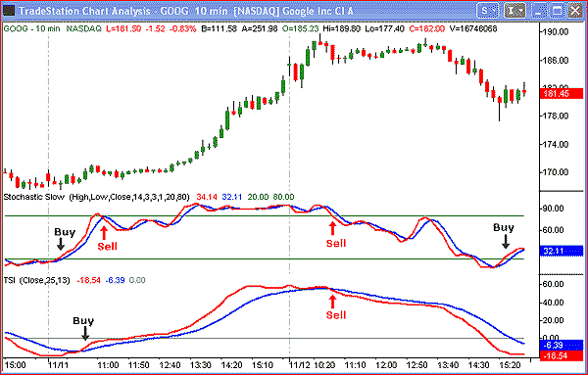This screenshot has height=375, width=588.
Task: Click the red -18.54 value in TSI label
Action: pos(88,280)
